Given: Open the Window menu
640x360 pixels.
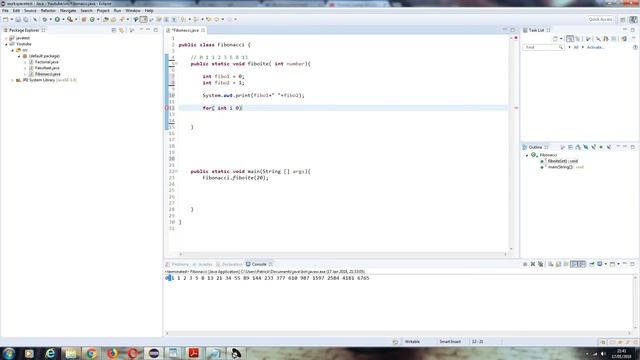Looking at the screenshot, I should tap(133, 11).
